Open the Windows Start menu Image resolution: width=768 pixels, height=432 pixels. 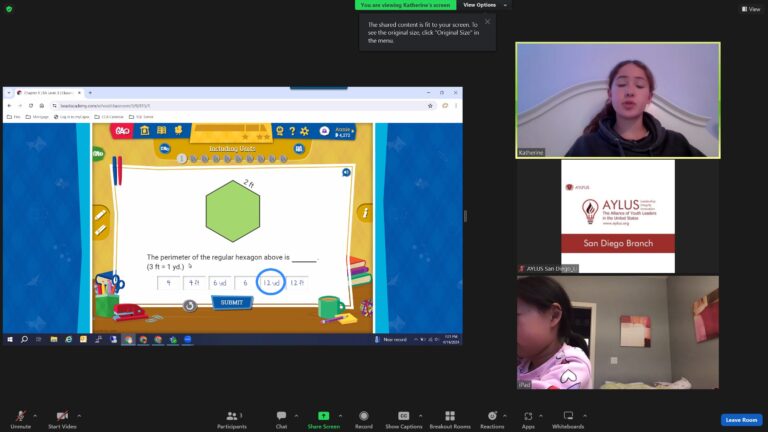9,339
